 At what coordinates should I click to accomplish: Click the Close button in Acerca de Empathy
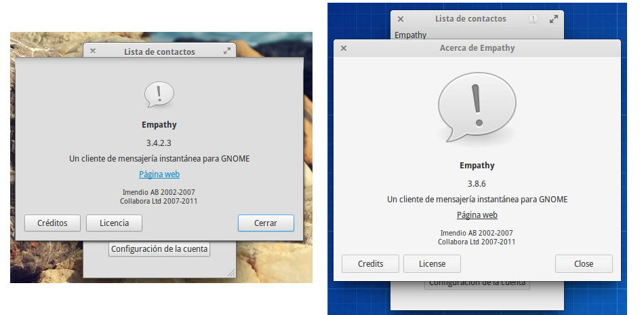584,263
